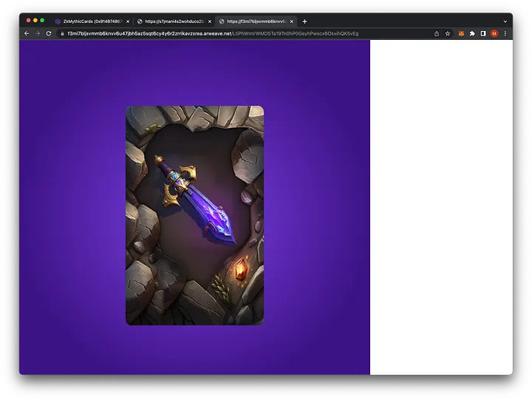
Task: Bookmark this page with the star icon
Action: coord(448,33)
